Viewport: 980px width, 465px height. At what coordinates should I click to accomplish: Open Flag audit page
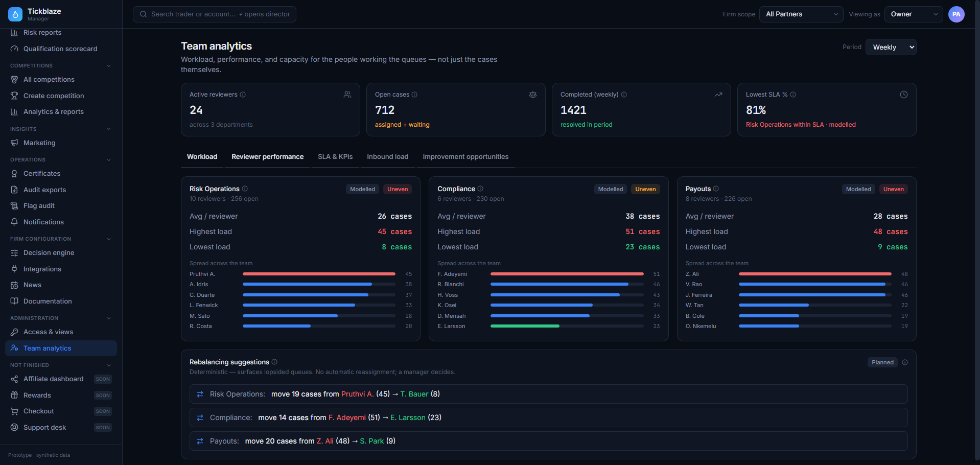(61, 206)
